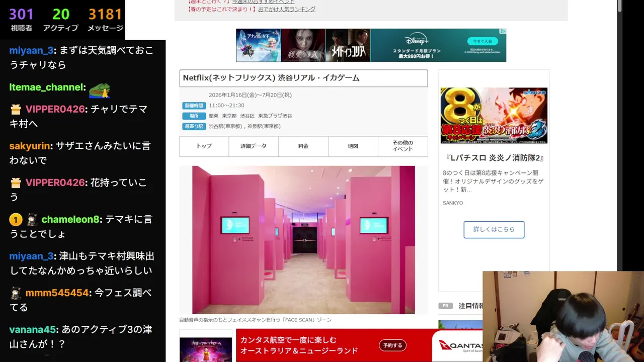This screenshot has width=644, height=362.
Task: Click the 関東 area link
Action: click(x=213, y=116)
